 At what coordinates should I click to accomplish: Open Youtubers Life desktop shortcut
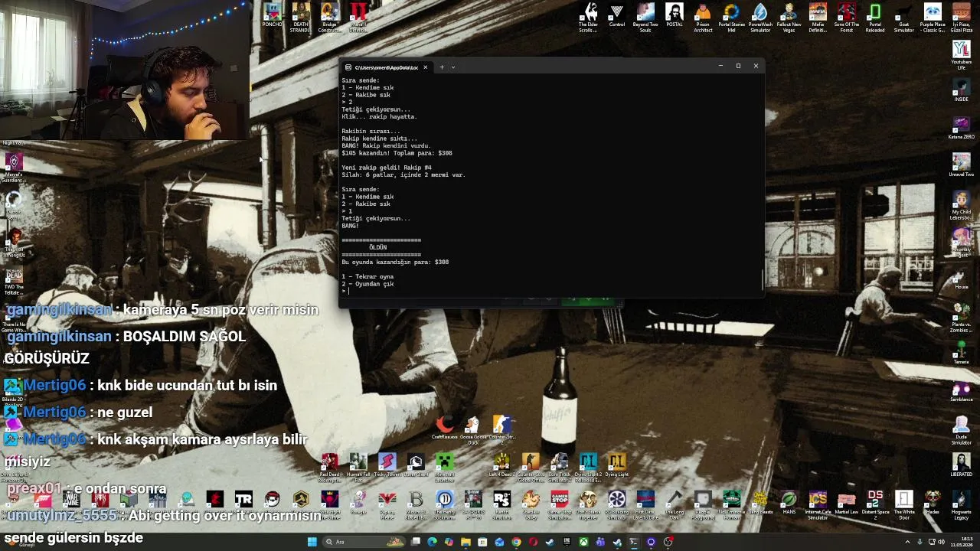(x=961, y=54)
